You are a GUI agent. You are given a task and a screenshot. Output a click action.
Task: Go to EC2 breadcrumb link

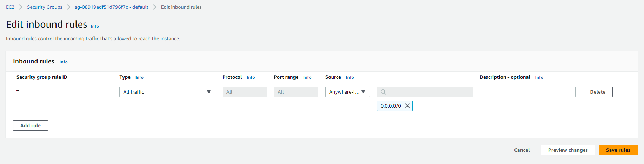tap(10, 7)
